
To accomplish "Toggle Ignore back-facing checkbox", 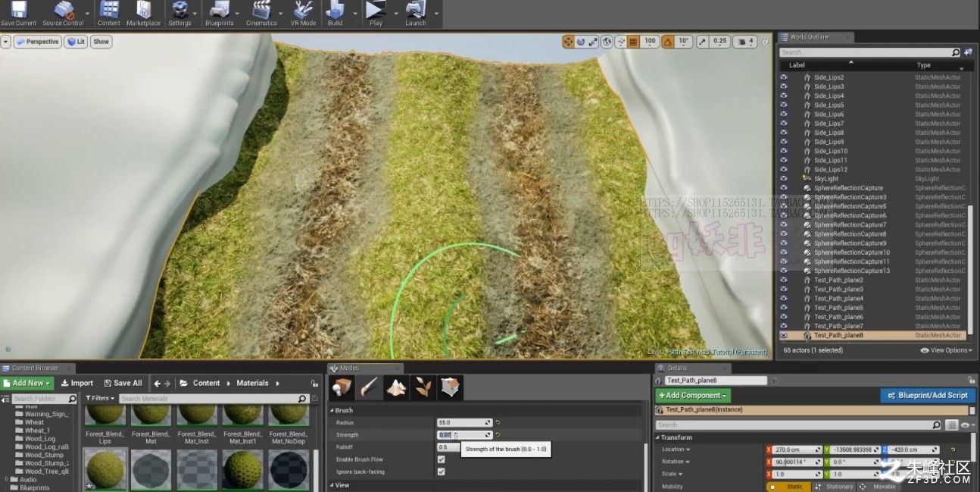I will 442,472.
